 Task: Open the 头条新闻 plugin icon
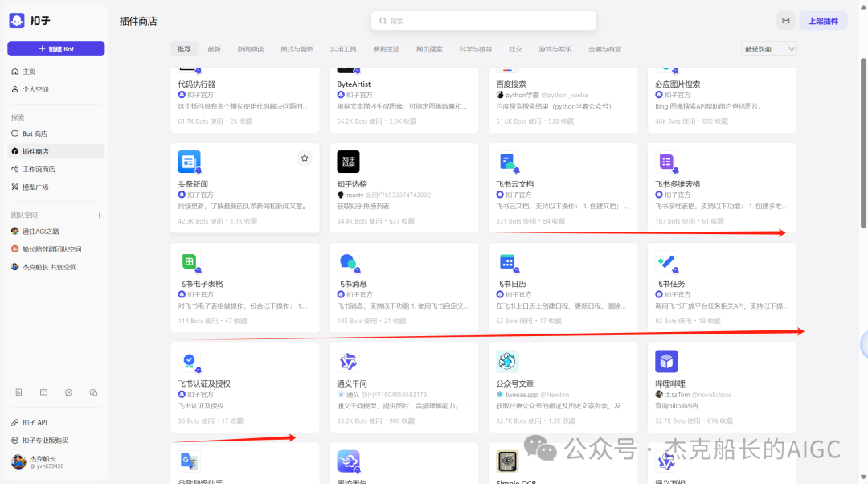pyautogui.click(x=190, y=162)
